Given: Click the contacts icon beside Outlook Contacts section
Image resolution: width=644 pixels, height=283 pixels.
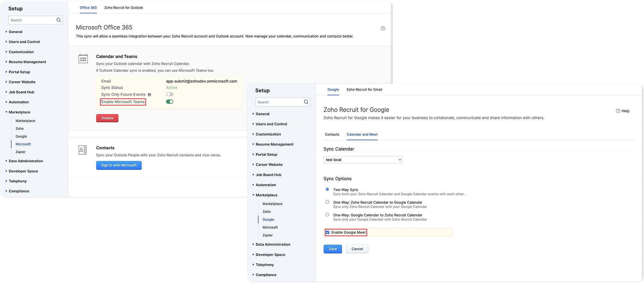Looking at the screenshot, I should (82, 150).
